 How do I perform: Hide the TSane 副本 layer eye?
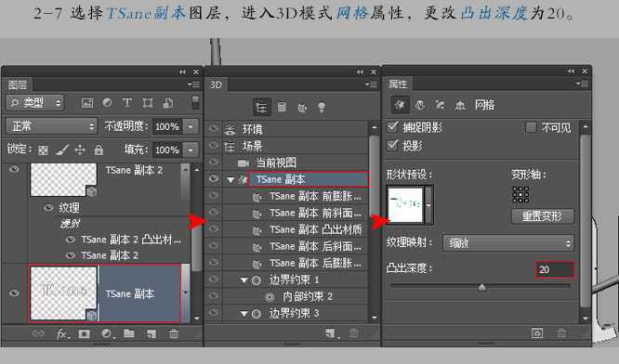[x=14, y=292]
